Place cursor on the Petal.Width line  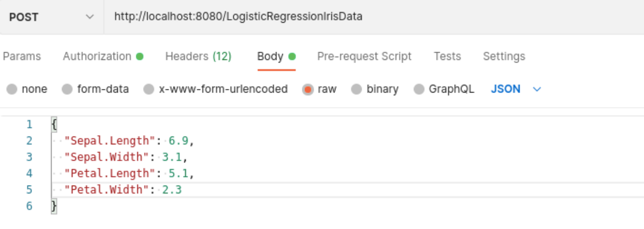(348, 189)
